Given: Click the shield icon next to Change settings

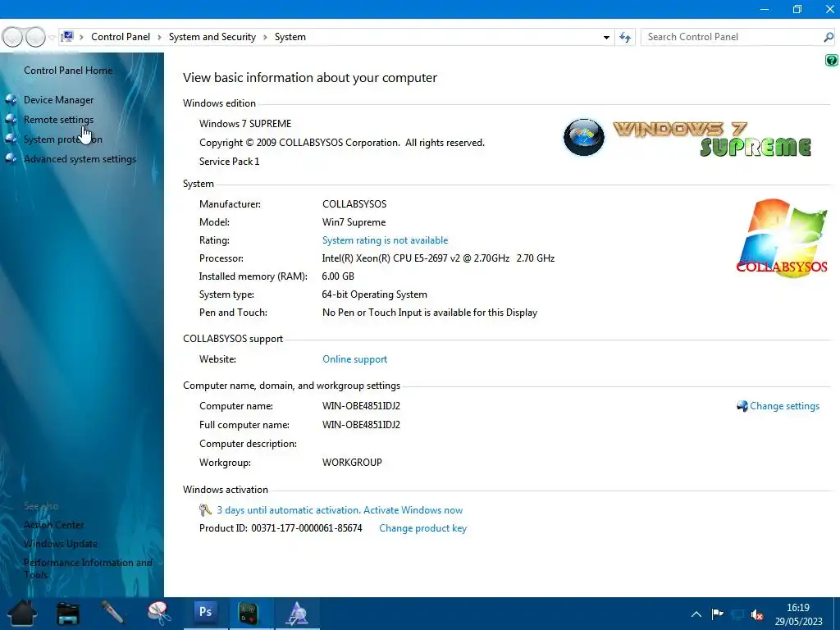Looking at the screenshot, I should tap(742, 406).
